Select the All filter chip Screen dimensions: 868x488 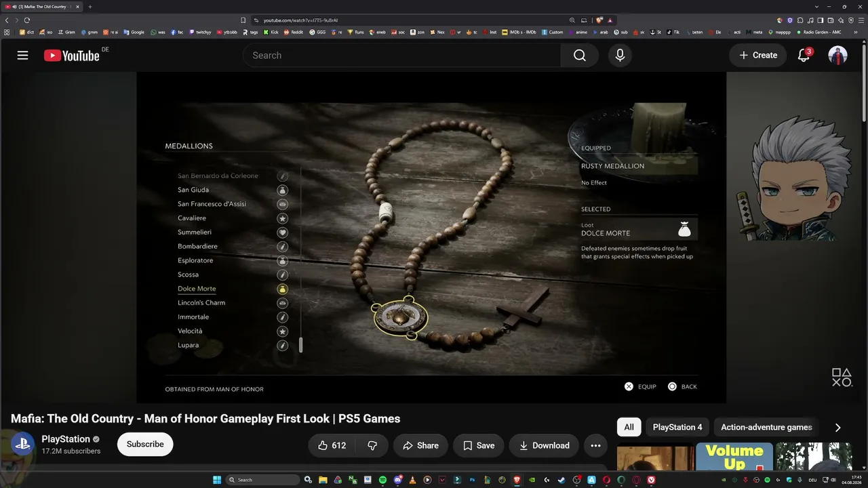[629, 427]
